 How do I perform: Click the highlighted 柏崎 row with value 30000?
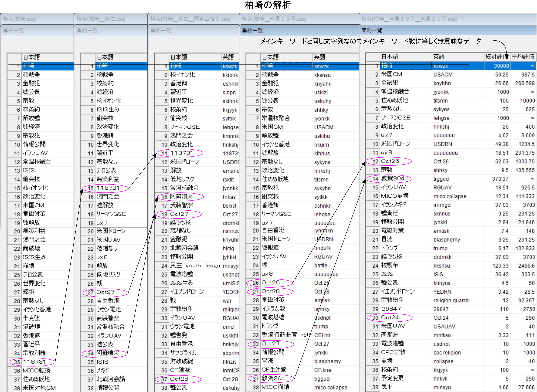404,66
